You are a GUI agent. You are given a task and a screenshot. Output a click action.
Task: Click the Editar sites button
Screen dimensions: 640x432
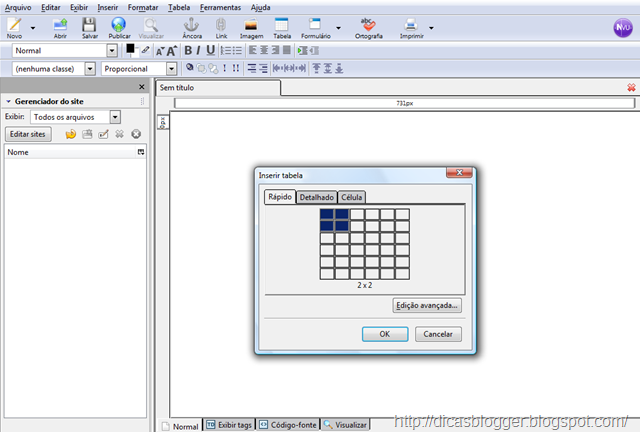point(28,134)
